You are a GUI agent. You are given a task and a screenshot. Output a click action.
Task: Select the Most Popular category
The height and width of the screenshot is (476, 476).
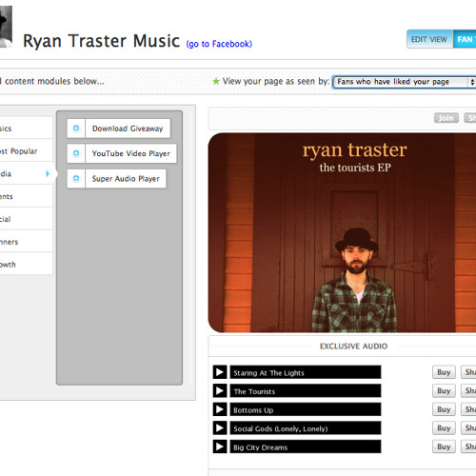tap(18, 151)
